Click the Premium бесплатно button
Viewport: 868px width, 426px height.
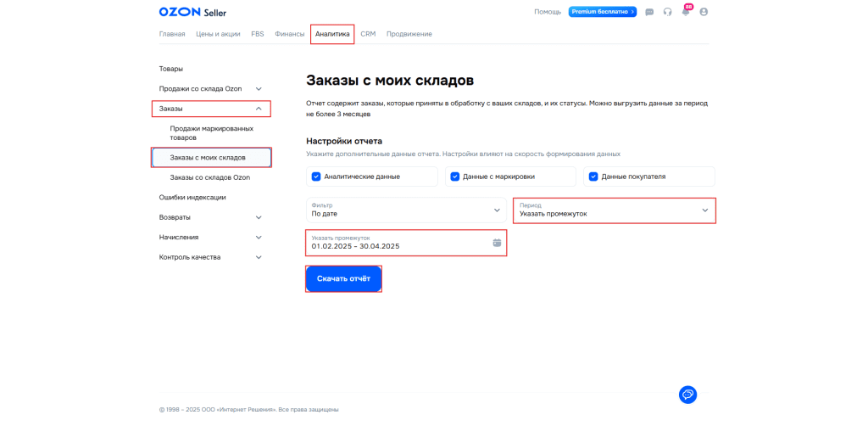coord(603,12)
